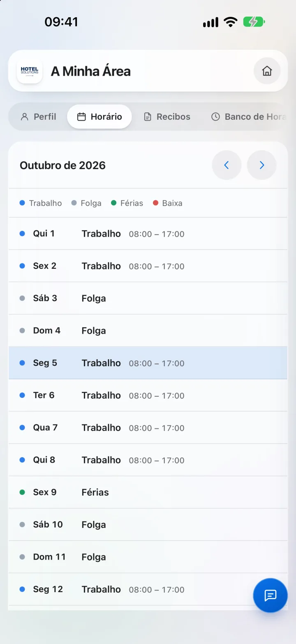Open the Banco de Horas tab
The width and height of the screenshot is (296, 644).
point(248,116)
